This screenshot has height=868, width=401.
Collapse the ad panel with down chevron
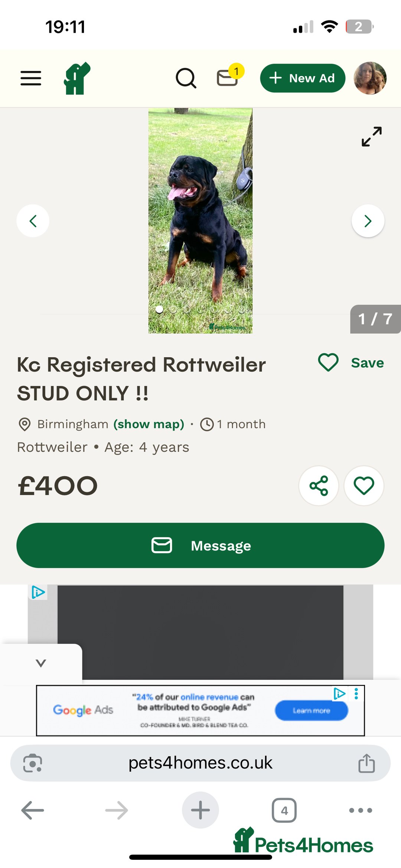coord(41,663)
